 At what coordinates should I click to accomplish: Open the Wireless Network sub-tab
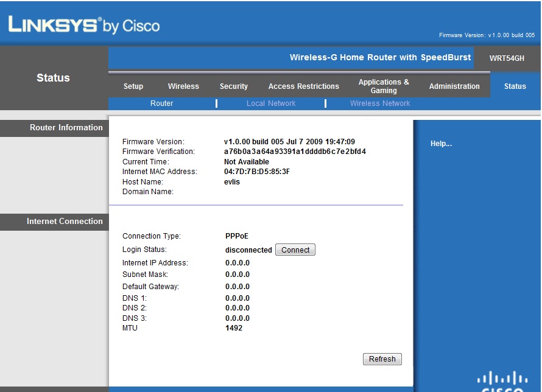coord(380,103)
